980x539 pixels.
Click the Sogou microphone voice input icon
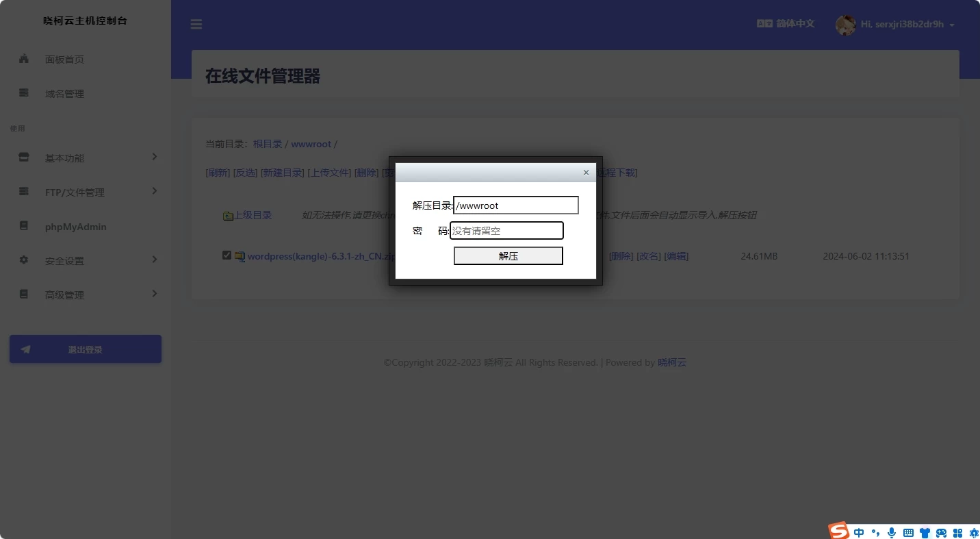pos(892,532)
